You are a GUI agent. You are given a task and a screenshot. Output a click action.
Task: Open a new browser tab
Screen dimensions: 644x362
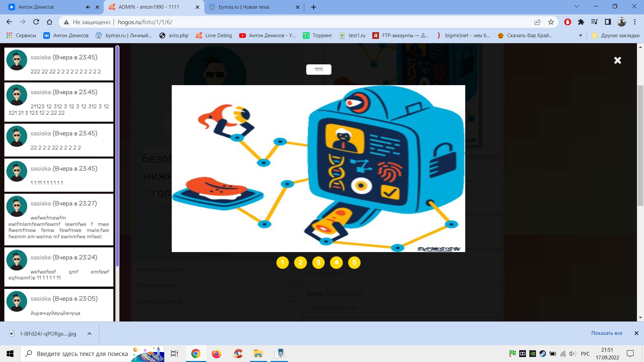[x=314, y=7]
